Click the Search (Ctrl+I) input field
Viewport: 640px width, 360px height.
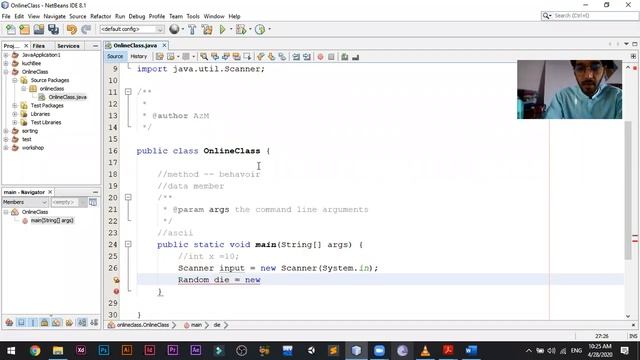pos(595,16)
